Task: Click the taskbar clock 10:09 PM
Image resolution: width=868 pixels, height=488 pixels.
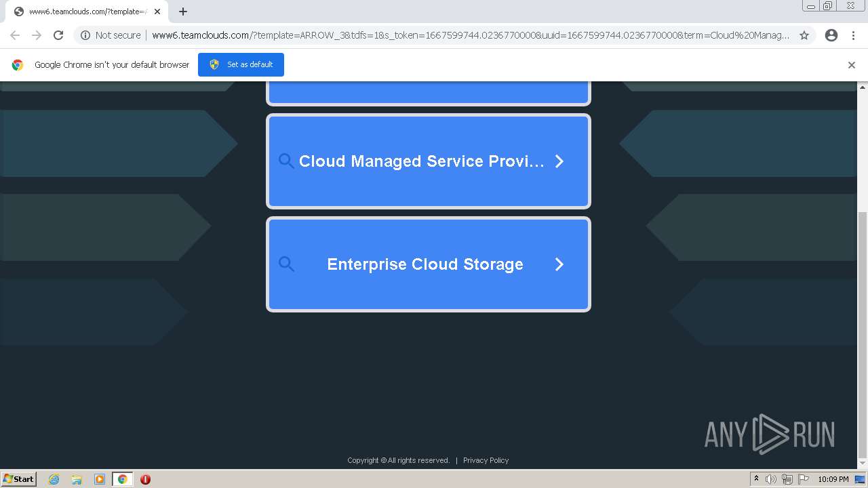Action: pos(833,479)
